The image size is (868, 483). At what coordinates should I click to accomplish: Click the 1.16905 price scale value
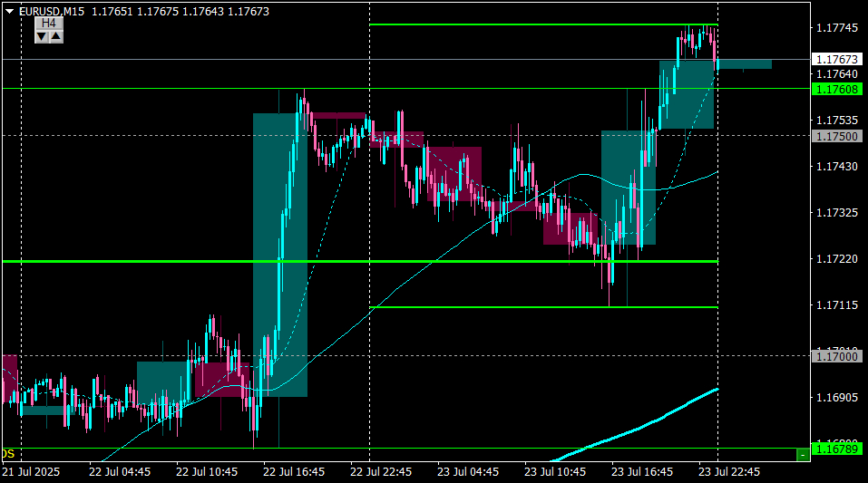coord(837,397)
